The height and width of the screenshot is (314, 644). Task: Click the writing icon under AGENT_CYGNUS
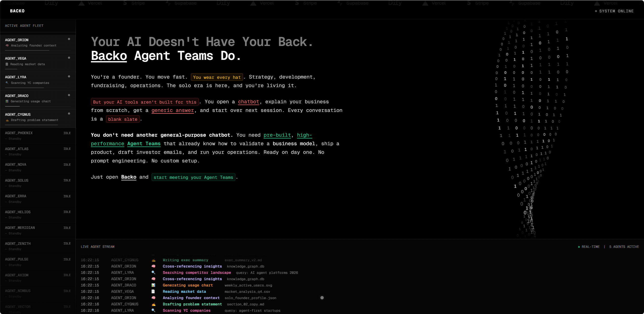(x=7, y=120)
